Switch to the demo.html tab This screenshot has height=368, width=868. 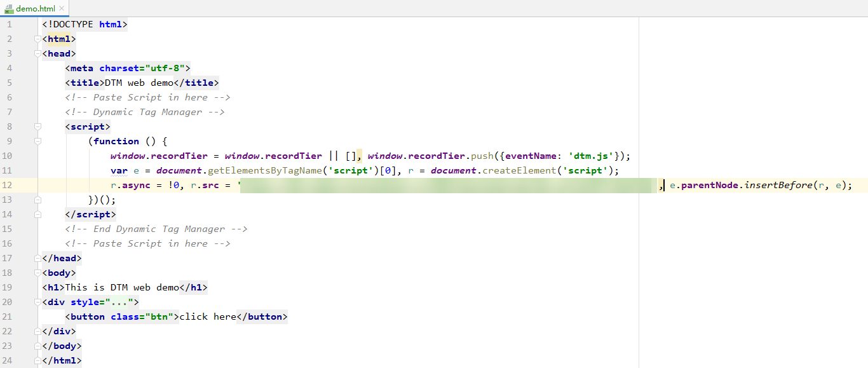click(35, 8)
